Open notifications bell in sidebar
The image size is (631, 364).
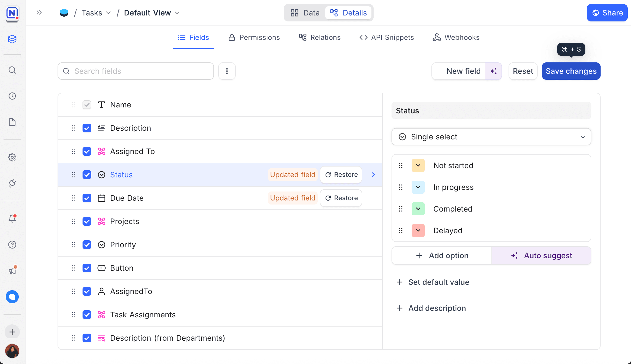[12, 218]
